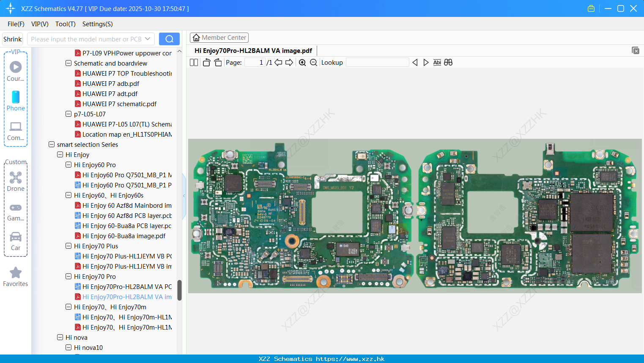Find next lookup result triangle
The width and height of the screenshot is (644, 363).
426,63
